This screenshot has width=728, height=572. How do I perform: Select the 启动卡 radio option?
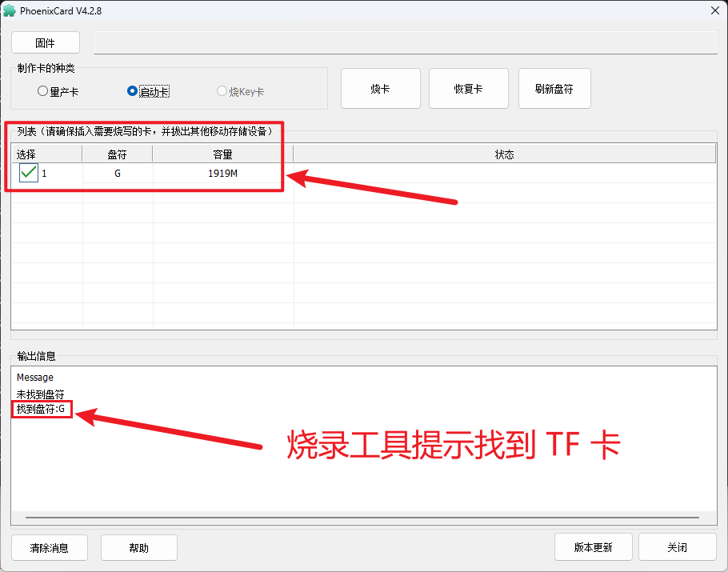133,91
